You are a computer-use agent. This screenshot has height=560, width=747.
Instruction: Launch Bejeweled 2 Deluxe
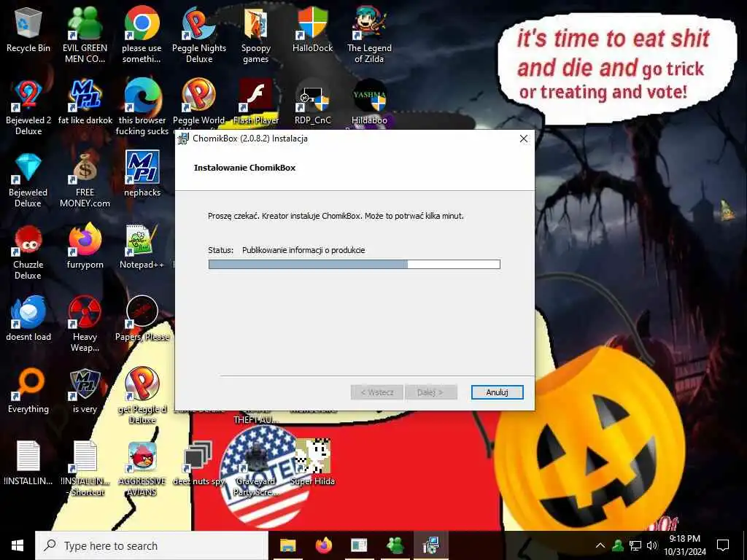point(28,107)
